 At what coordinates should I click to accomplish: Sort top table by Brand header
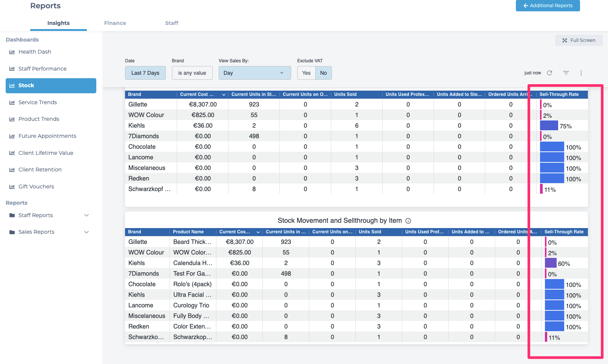(134, 94)
